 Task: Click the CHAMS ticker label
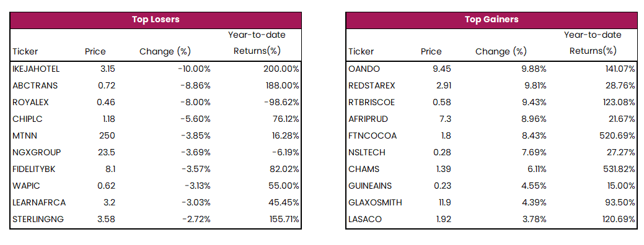(364, 169)
